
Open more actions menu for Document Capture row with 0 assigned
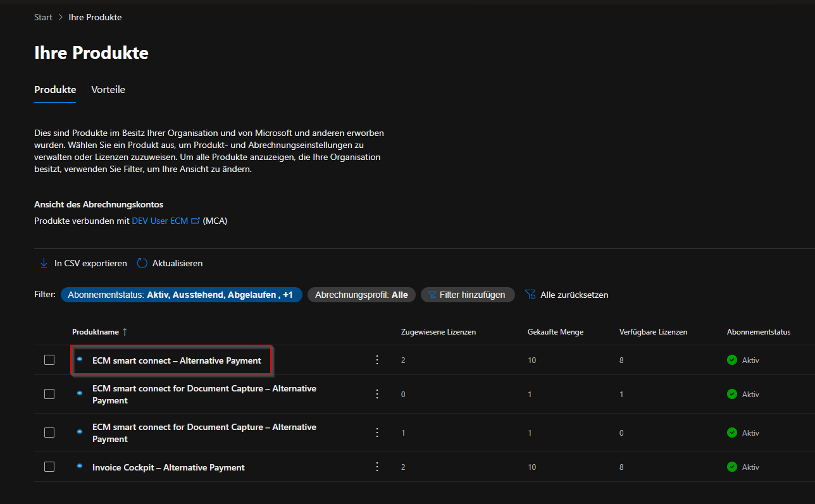pos(377,394)
